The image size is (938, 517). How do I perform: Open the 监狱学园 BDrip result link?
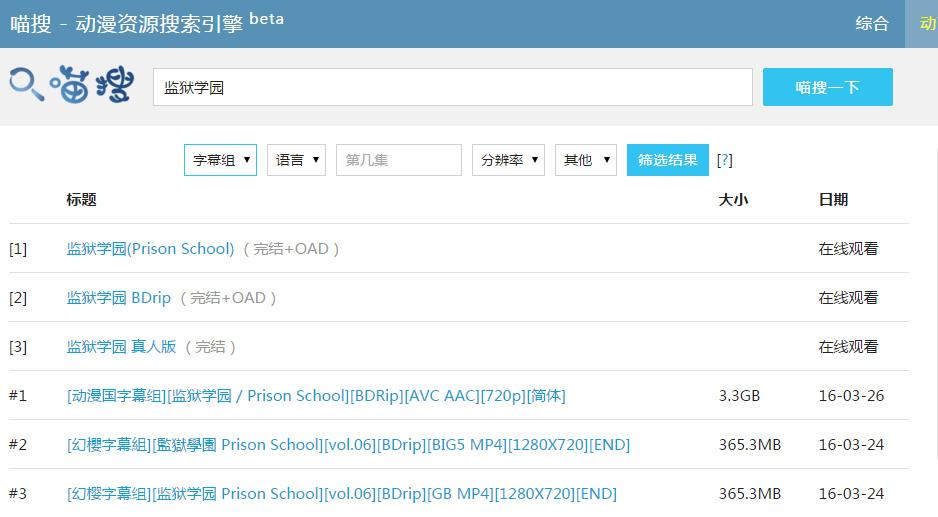pyautogui.click(x=118, y=297)
